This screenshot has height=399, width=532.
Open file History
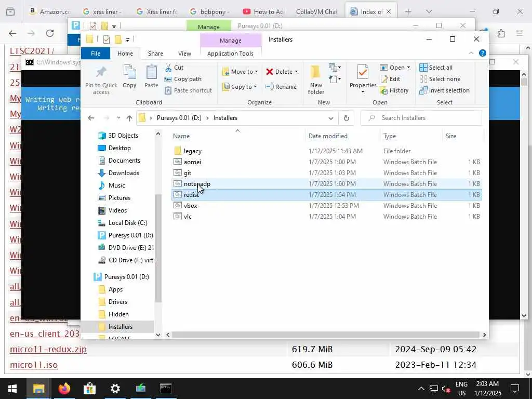pos(394,90)
